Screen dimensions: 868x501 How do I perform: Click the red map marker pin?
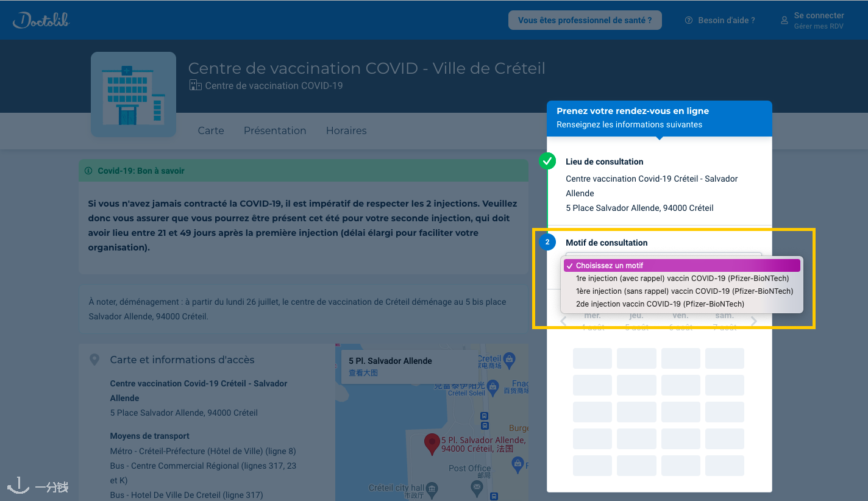432,444
